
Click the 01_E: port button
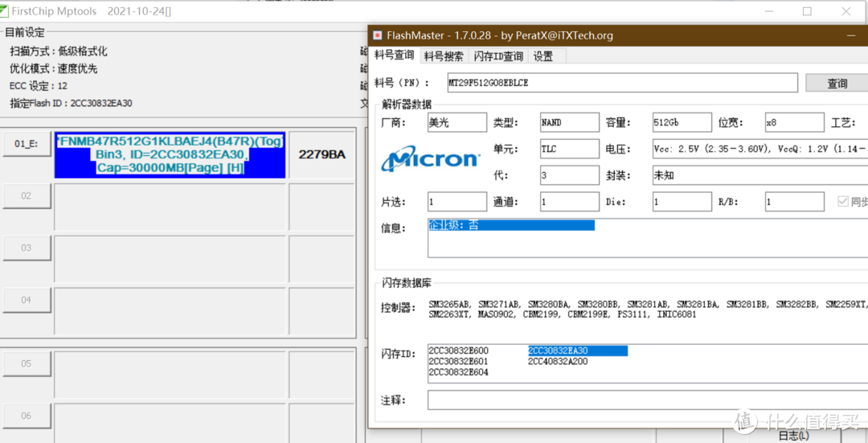27,144
